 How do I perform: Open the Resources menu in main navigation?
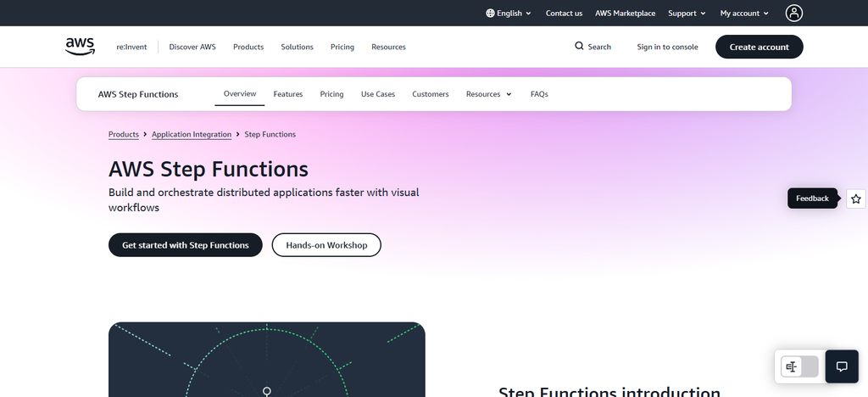click(x=388, y=47)
